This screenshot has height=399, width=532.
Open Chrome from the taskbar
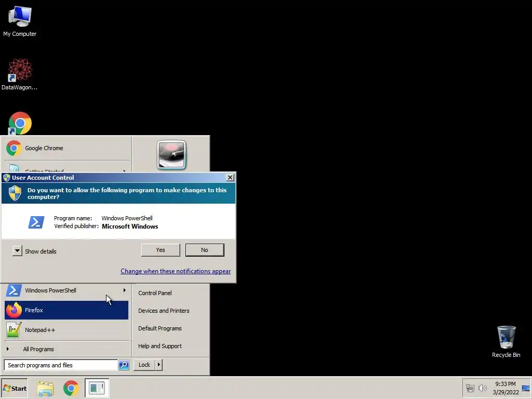[x=71, y=389]
